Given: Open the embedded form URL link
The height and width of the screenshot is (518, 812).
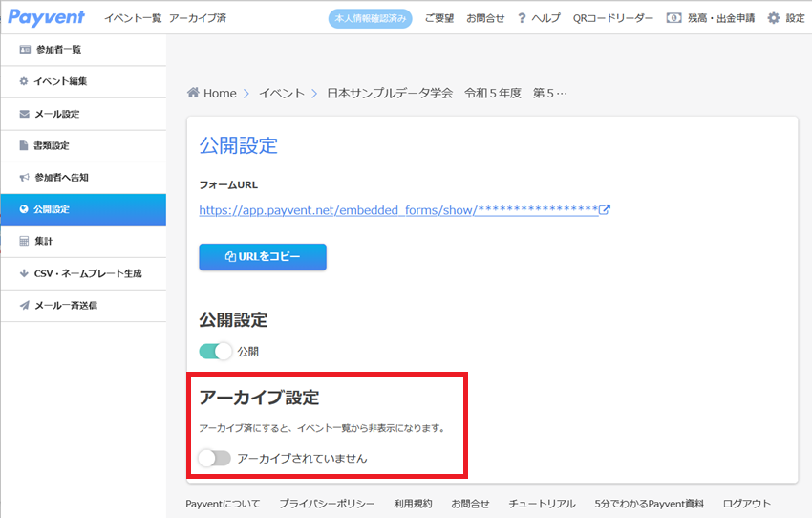Looking at the screenshot, I should (x=398, y=210).
